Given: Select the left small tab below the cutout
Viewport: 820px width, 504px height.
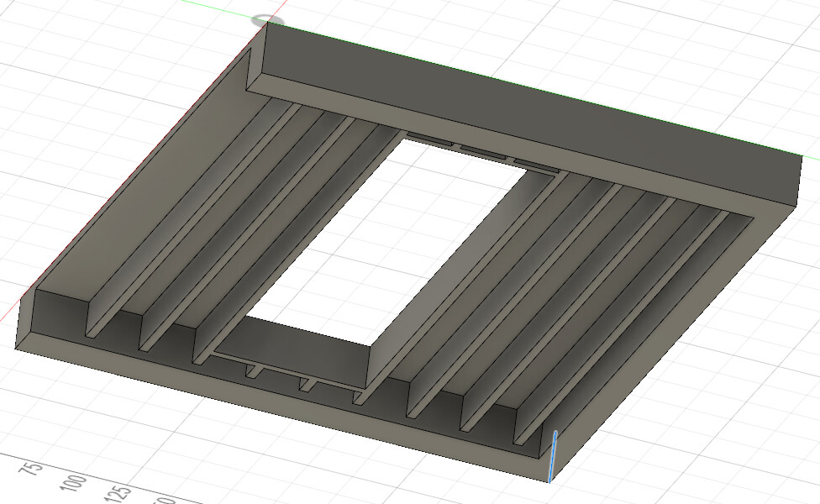Looking at the screenshot, I should click(255, 372).
